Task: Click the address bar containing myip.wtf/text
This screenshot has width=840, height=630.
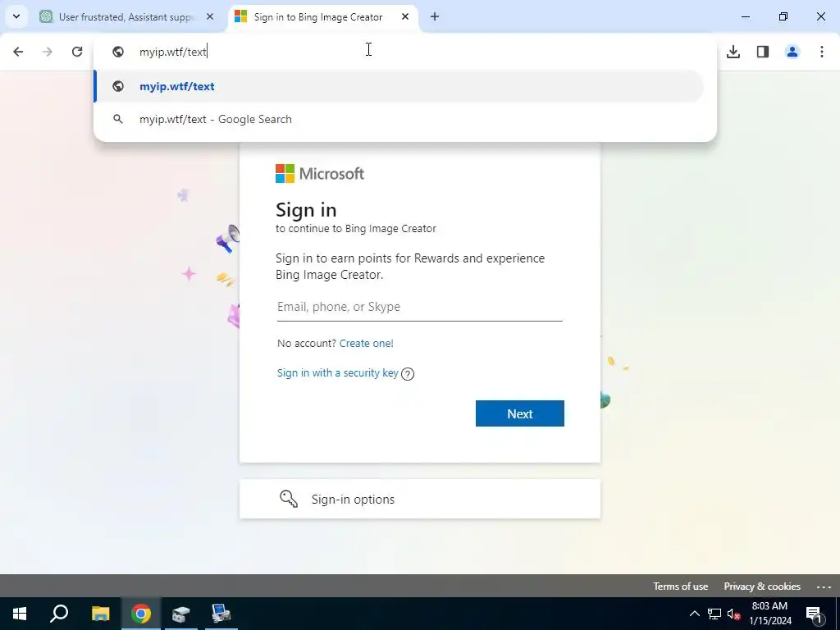Action: click(405, 52)
